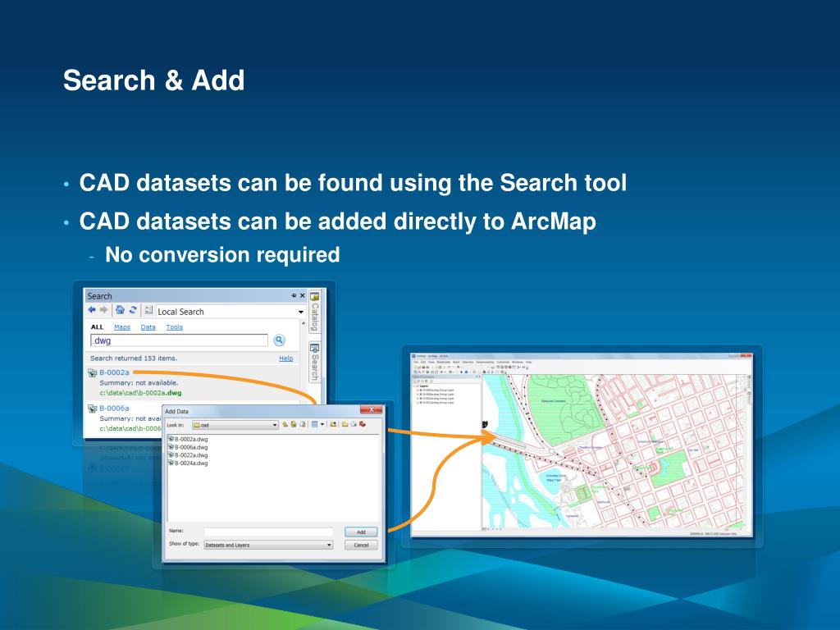The image size is (840, 630).
Task: Click the New File Geodatabase icon in Add Data
Action: [x=354, y=424]
